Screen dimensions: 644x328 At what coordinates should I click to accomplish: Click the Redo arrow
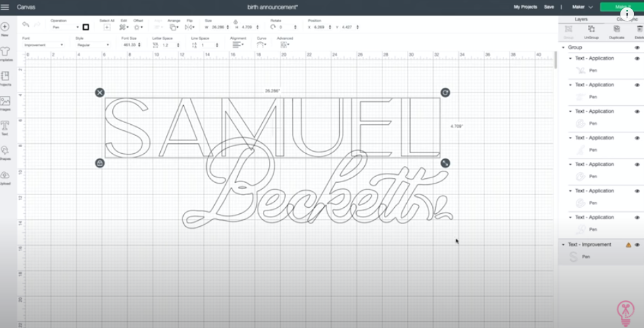click(37, 25)
